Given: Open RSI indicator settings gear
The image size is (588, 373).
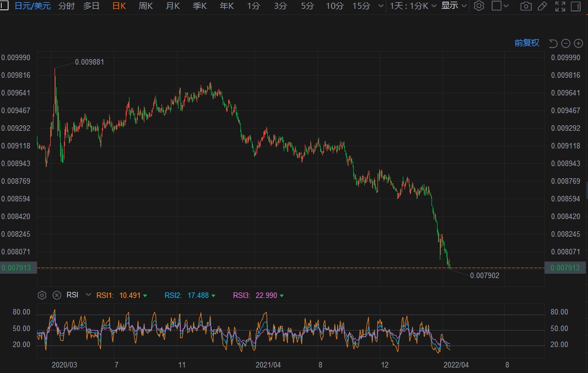Looking at the screenshot, I should pos(42,295).
